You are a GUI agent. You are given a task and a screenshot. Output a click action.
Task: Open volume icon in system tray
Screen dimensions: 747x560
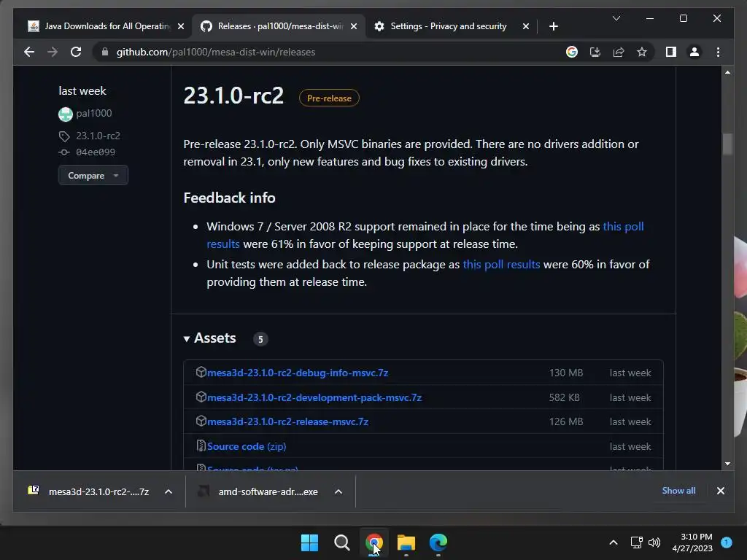click(654, 542)
